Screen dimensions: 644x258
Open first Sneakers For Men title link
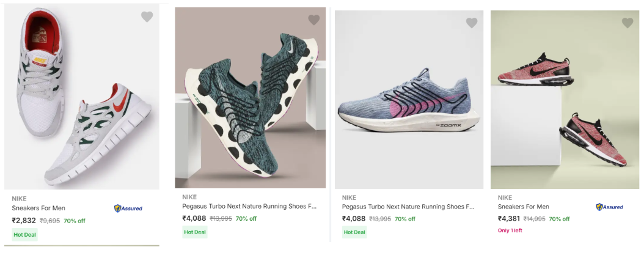(x=38, y=208)
